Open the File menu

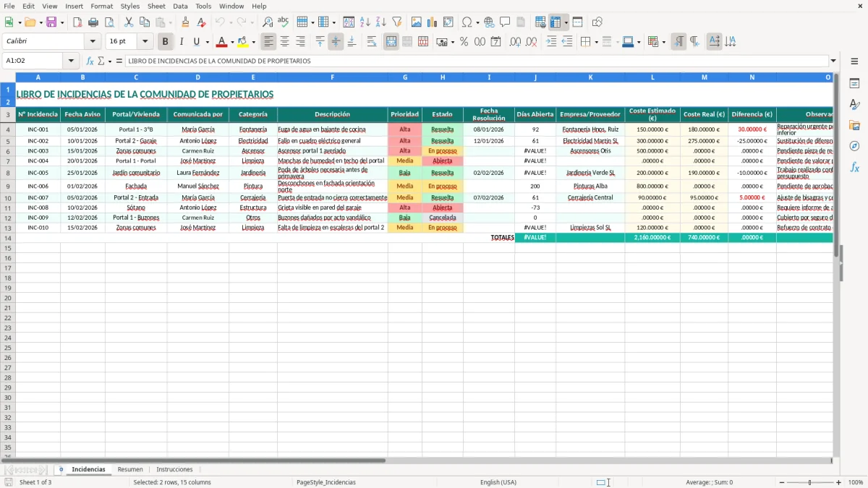point(9,6)
